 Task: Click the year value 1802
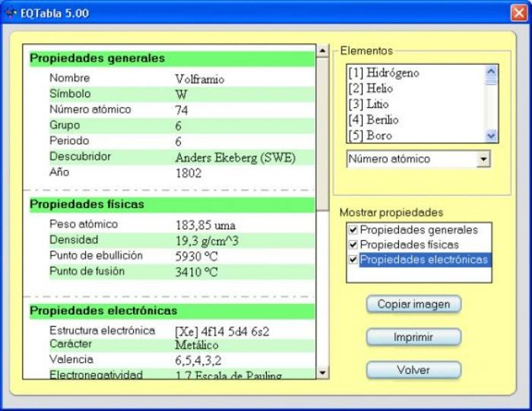tap(188, 174)
